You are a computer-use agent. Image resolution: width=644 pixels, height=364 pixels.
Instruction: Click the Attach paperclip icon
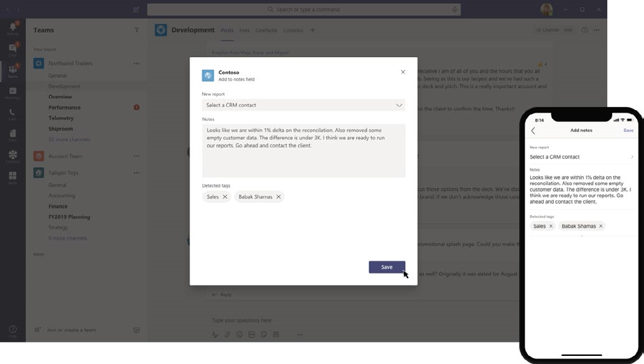click(x=227, y=334)
